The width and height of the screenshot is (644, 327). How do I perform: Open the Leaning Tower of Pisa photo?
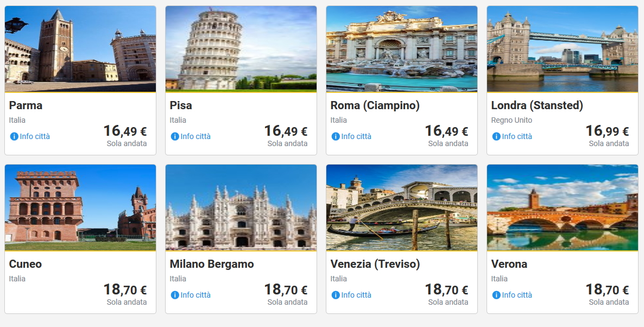click(x=241, y=49)
